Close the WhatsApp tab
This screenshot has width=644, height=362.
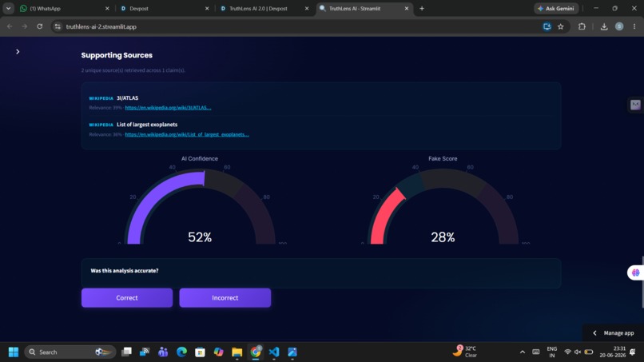(x=107, y=8)
